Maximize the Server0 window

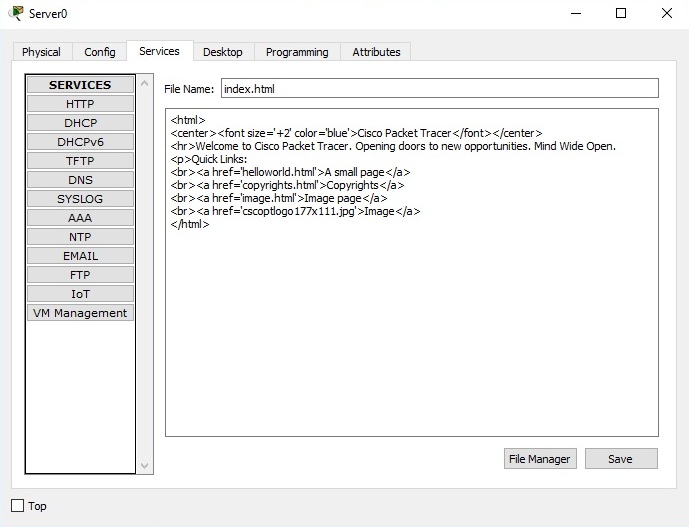pos(621,14)
